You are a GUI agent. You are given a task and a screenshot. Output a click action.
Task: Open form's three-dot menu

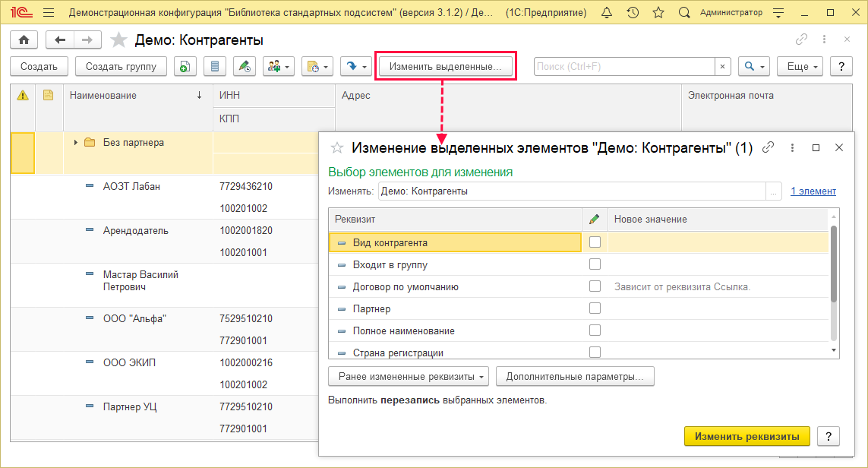824,40
